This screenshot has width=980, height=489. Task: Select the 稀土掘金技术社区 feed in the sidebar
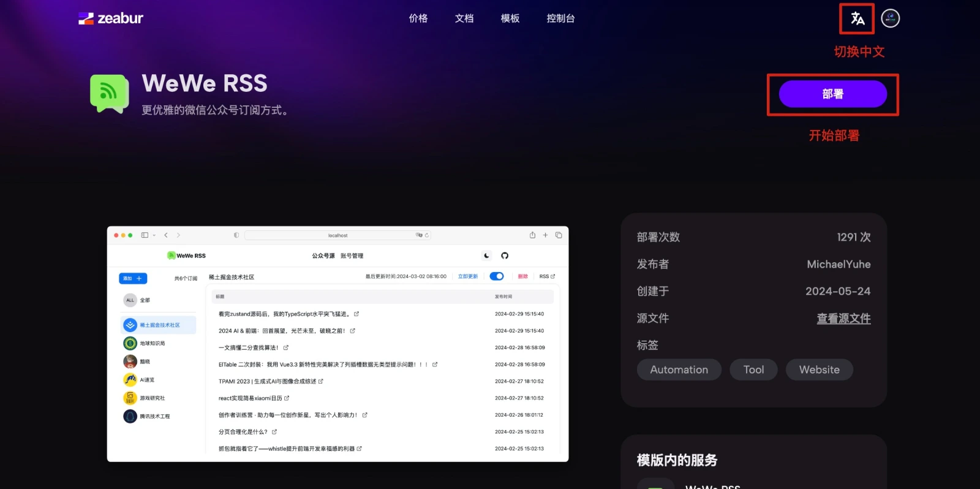coord(159,325)
